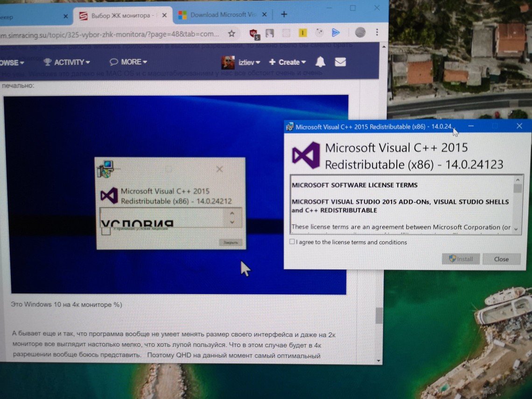Viewport: 532px width, 399px height.
Task: Click the license text scrollbar down arrow
Action: 517,229
